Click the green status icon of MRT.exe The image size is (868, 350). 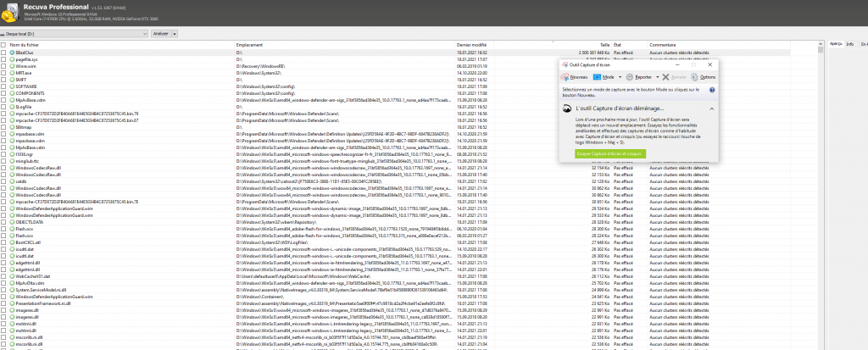[12, 73]
